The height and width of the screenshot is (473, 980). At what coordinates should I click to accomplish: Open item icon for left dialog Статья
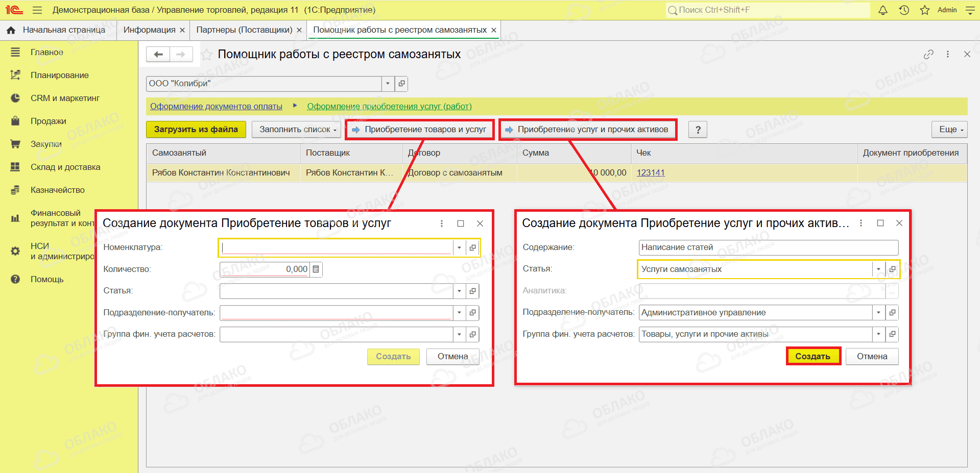point(473,291)
